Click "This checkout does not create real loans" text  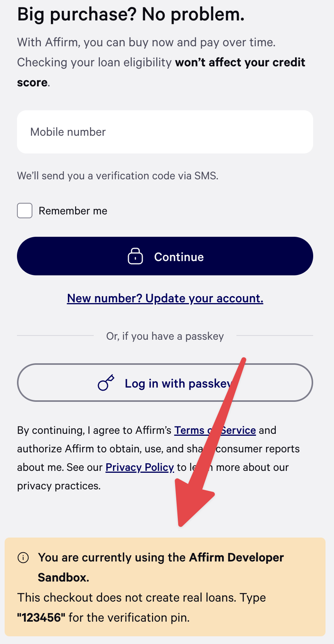tap(127, 598)
